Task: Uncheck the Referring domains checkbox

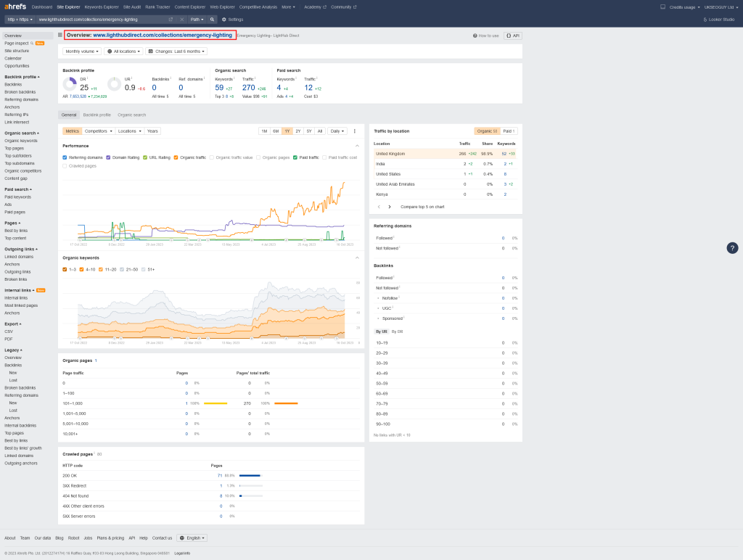Action: tap(65, 157)
